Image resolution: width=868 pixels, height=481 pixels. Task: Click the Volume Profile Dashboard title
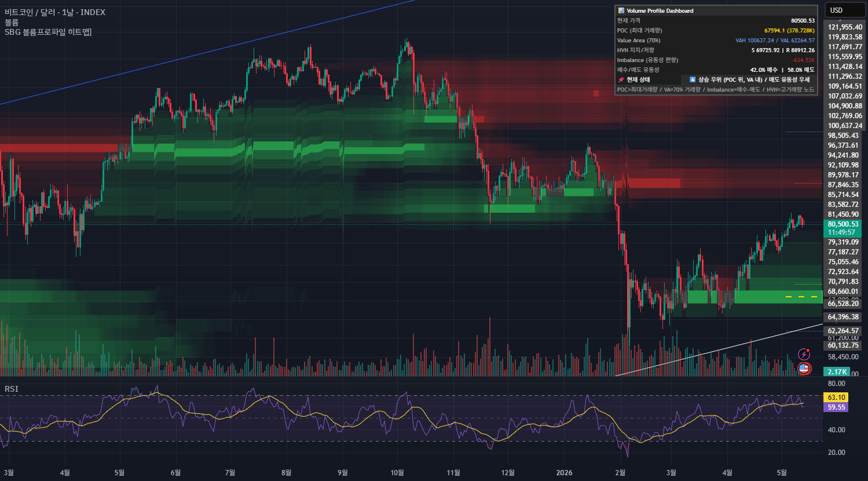click(660, 10)
